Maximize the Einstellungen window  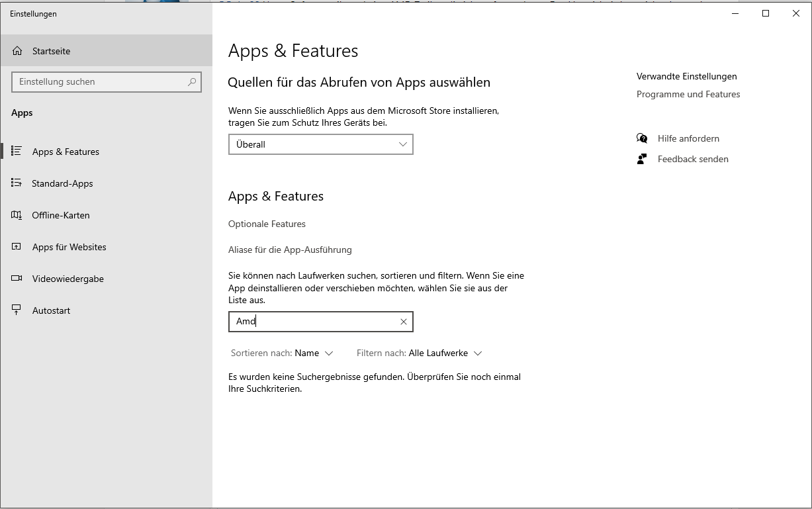766,13
